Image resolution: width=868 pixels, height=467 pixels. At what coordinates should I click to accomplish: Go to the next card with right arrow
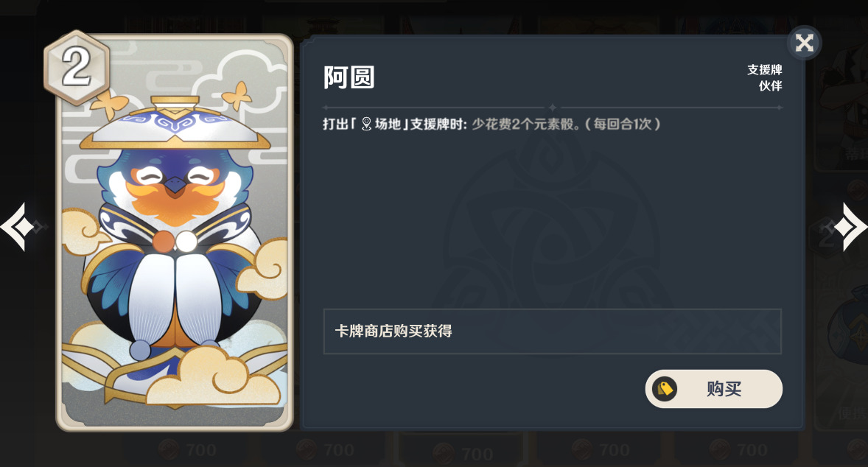click(850, 227)
